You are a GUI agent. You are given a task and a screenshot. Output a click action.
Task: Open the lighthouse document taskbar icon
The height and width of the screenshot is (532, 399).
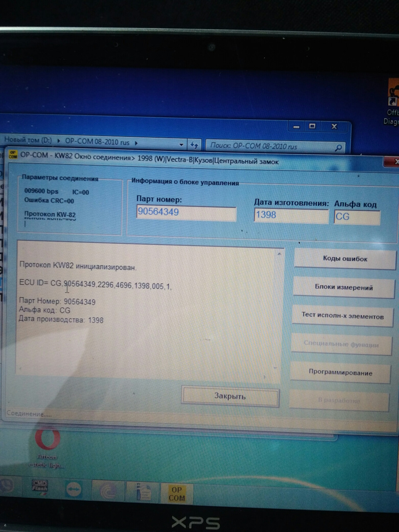[143, 492]
